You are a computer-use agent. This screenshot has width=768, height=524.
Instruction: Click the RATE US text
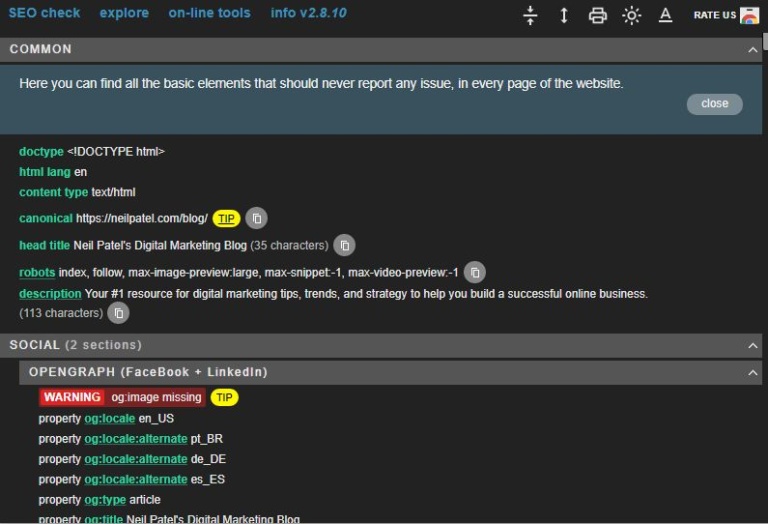[x=715, y=15]
